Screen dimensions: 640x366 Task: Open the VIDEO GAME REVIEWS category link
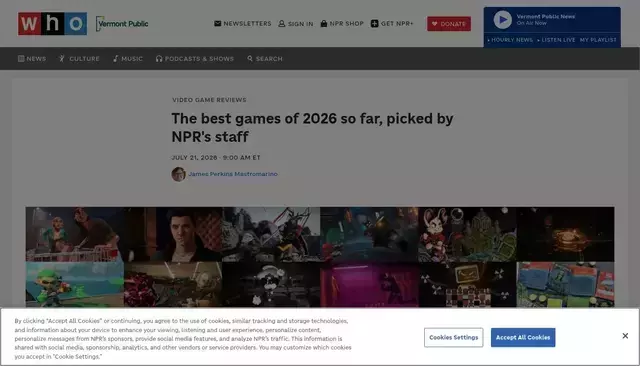click(209, 100)
